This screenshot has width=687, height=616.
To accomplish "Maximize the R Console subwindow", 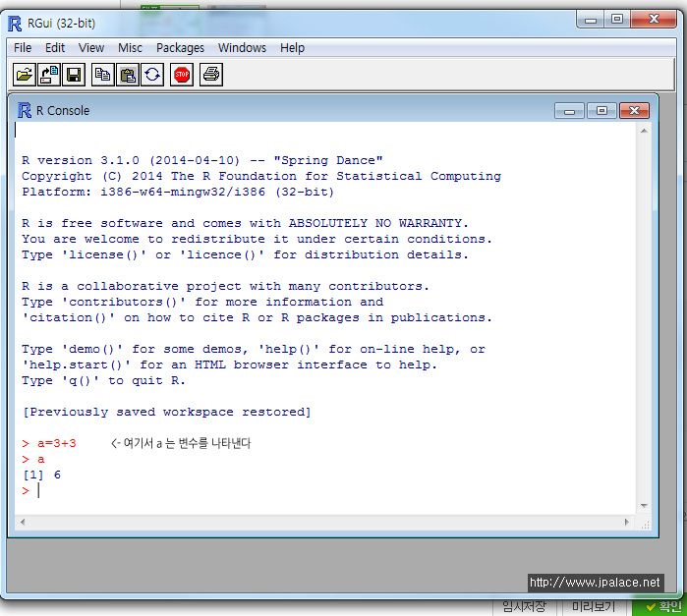I will tap(601, 111).
